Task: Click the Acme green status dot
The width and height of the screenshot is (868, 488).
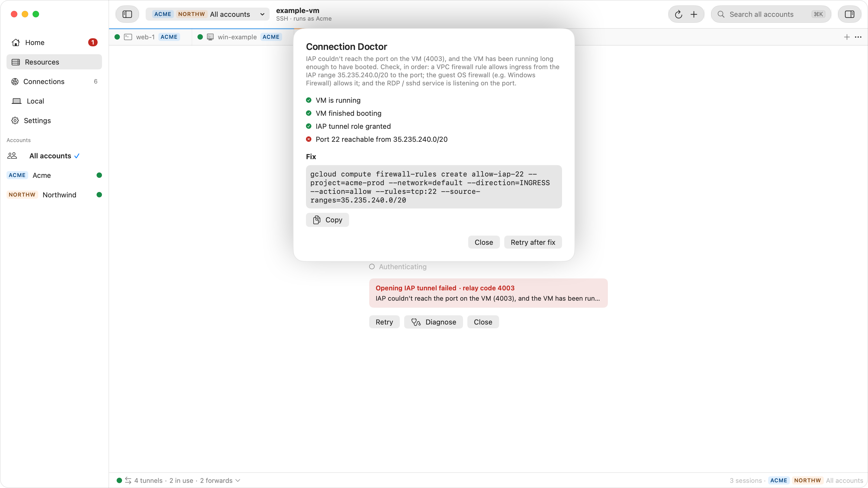Action: pos(99,175)
